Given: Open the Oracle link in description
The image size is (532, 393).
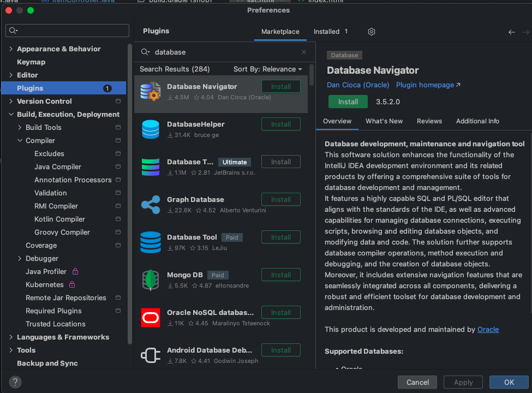Looking at the screenshot, I should (488, 330).
